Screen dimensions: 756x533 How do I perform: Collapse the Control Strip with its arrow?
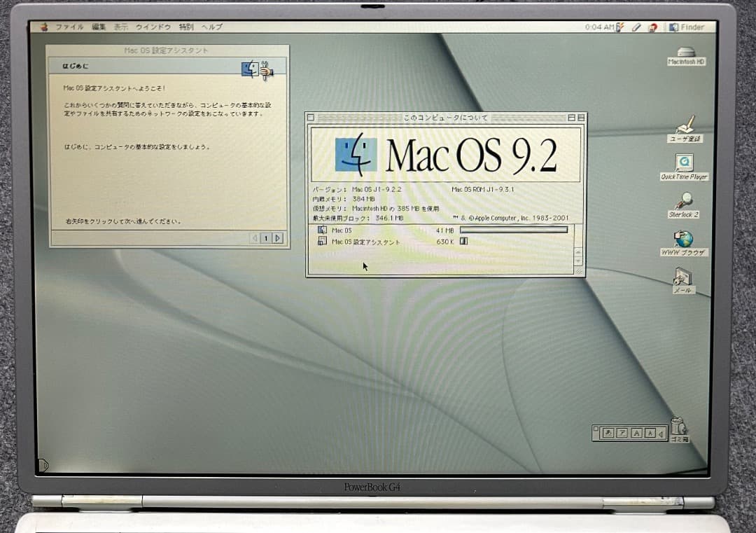coord(661,433)
